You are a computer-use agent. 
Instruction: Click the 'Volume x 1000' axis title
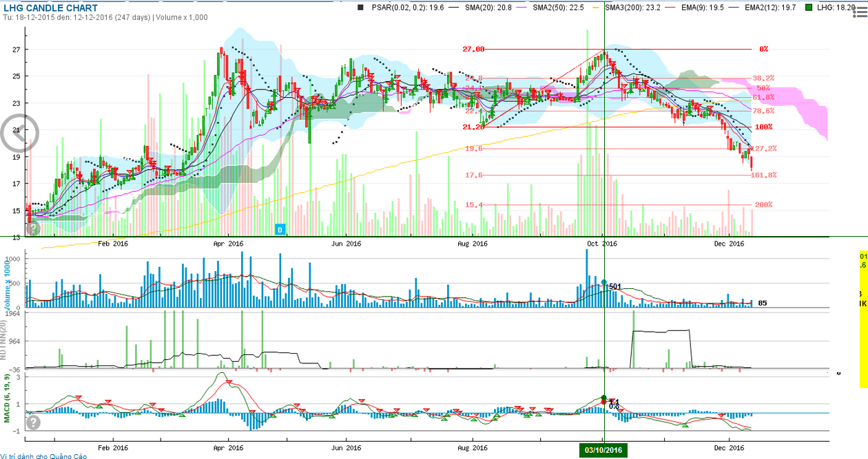coord(8,284)
